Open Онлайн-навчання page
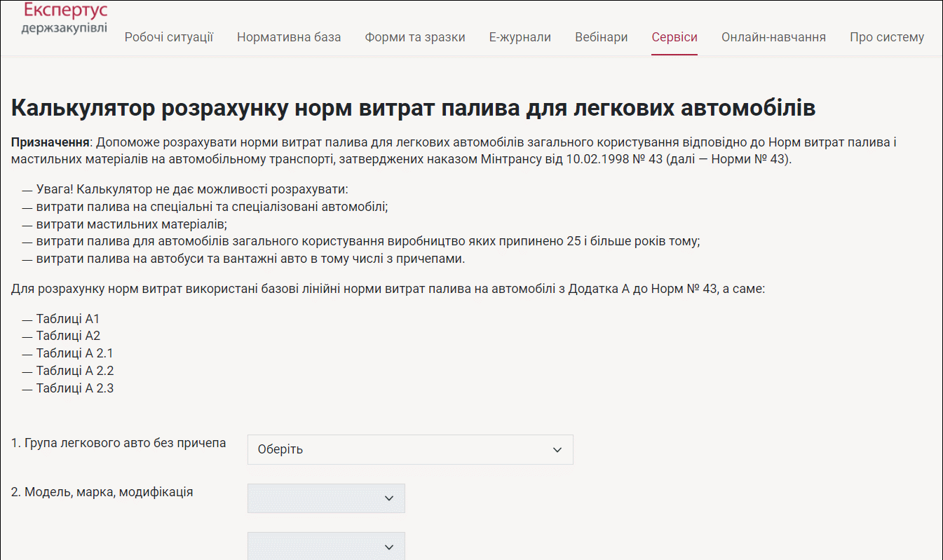 click(773, 37)
